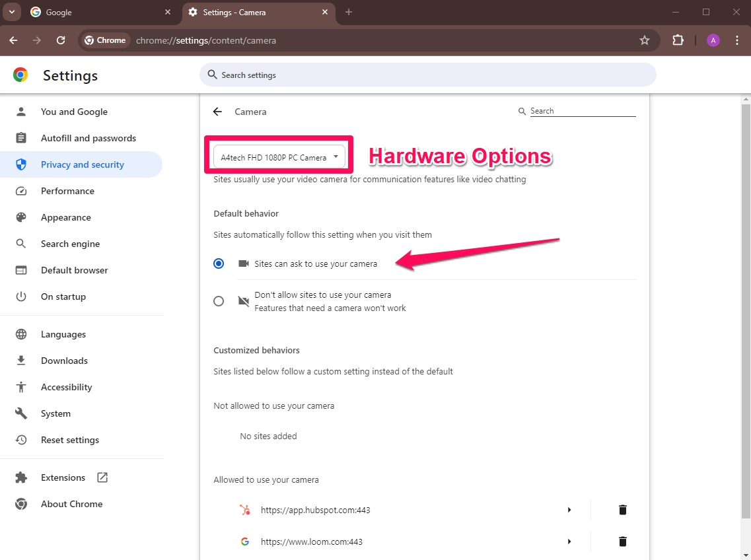Open the HubSpot site favicon entry

click(245, 510)
